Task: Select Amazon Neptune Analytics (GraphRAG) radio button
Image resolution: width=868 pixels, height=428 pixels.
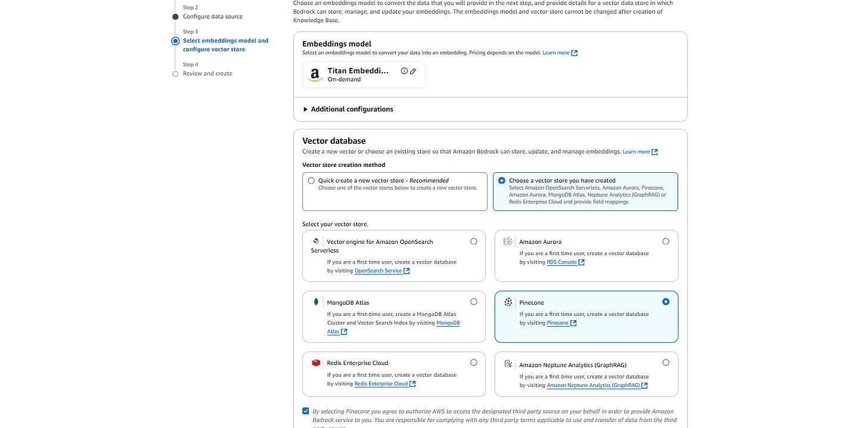Action: pos(666,362)
